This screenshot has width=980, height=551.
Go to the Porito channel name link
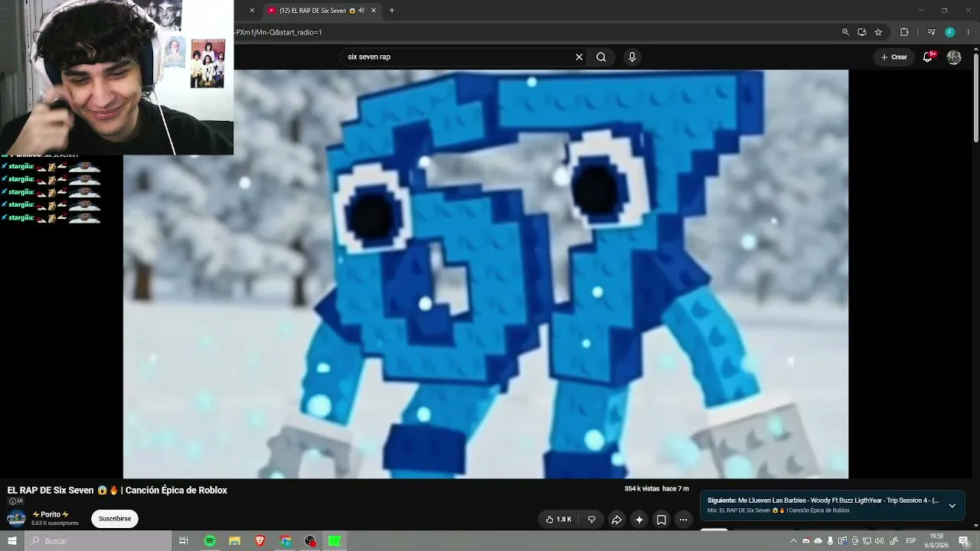[x=51, y=514]
